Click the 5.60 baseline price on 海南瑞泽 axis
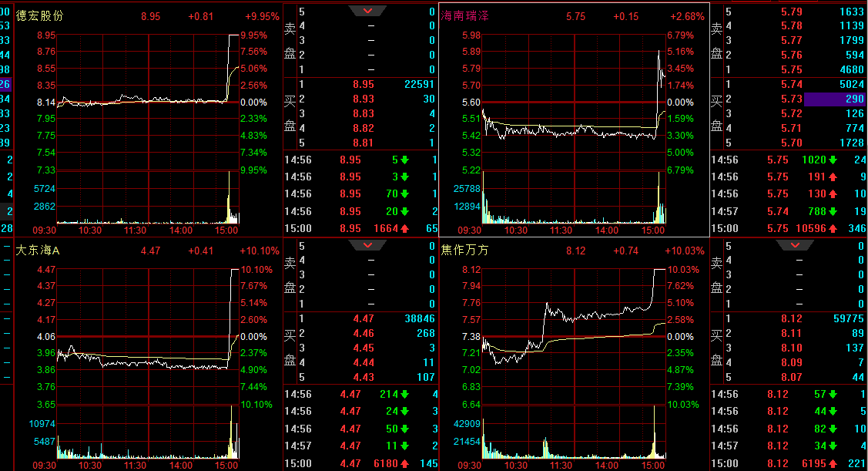 471,103
